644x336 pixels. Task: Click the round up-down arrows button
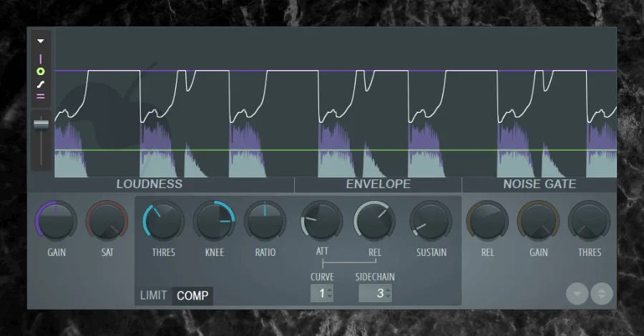(x=602, y=294)
